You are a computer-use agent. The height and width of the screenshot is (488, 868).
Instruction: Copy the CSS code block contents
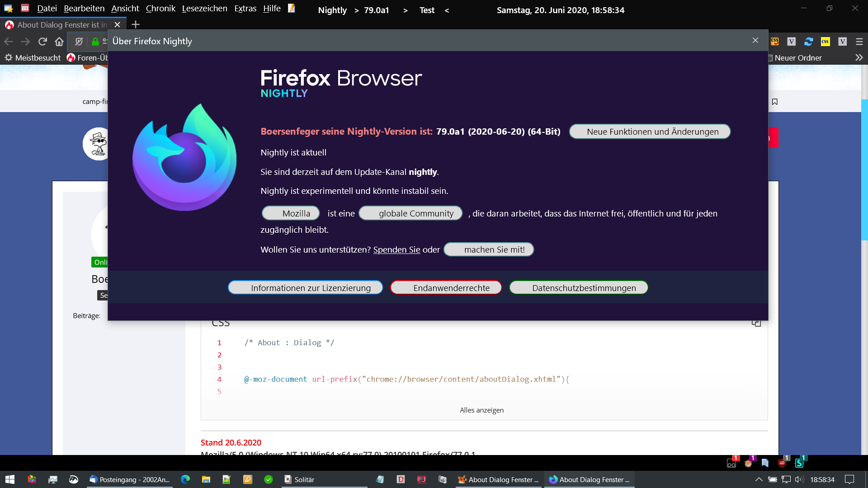(756, 323)
